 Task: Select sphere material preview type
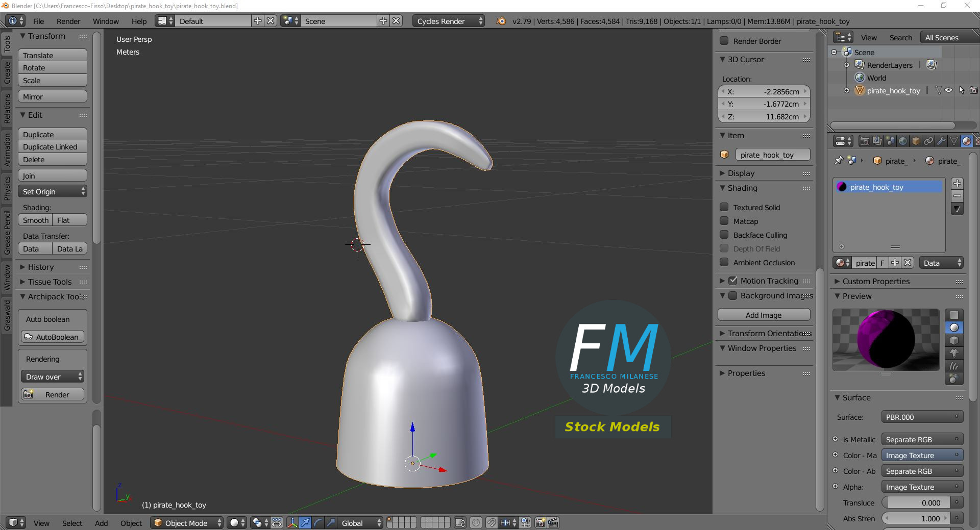[x=954, y=327]
